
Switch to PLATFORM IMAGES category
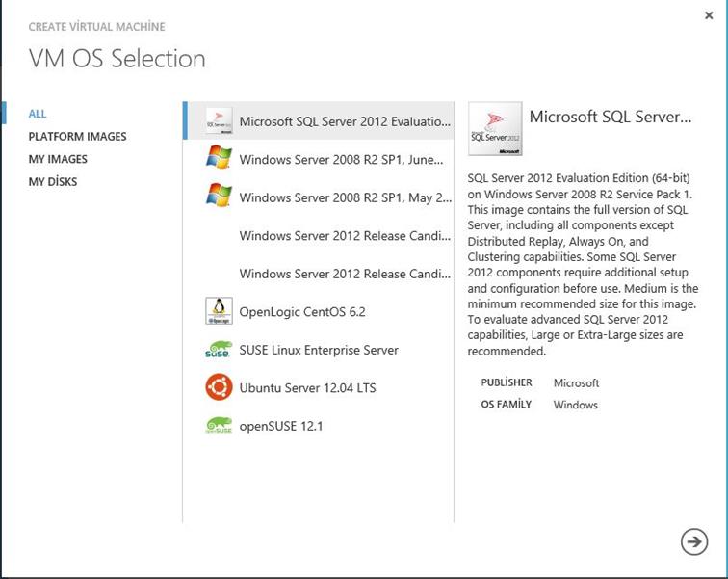click(x=78, y=137)
